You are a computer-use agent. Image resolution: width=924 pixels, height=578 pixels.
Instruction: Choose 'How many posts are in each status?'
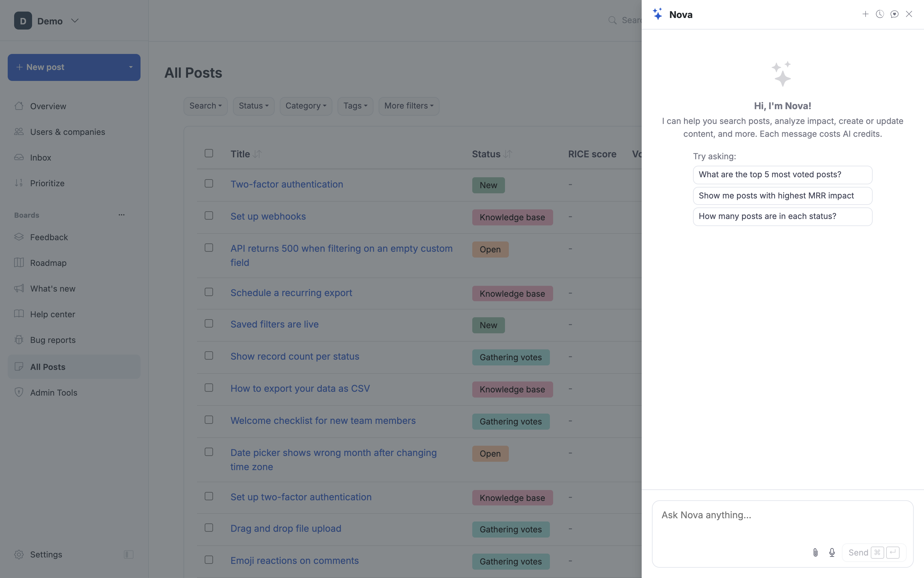click(x=782, y=216)
